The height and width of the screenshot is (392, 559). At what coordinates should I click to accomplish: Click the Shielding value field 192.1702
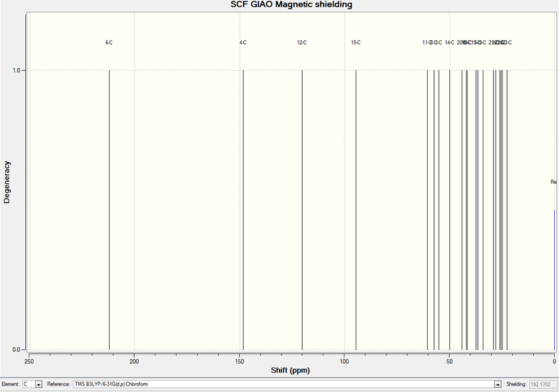pyautogui.click(x=543, y=384)
